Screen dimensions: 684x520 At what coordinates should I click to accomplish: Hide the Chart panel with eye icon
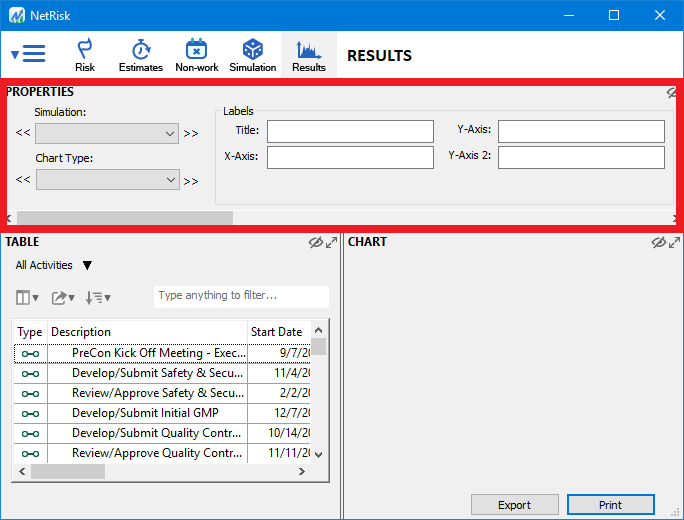pyautogui.click(x=658, y=242)
